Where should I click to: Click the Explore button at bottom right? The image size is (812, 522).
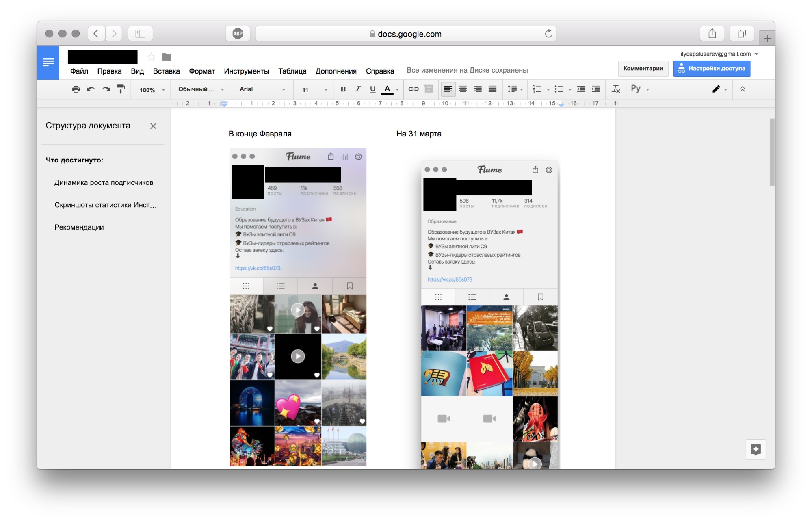click(x=756, y=449)
